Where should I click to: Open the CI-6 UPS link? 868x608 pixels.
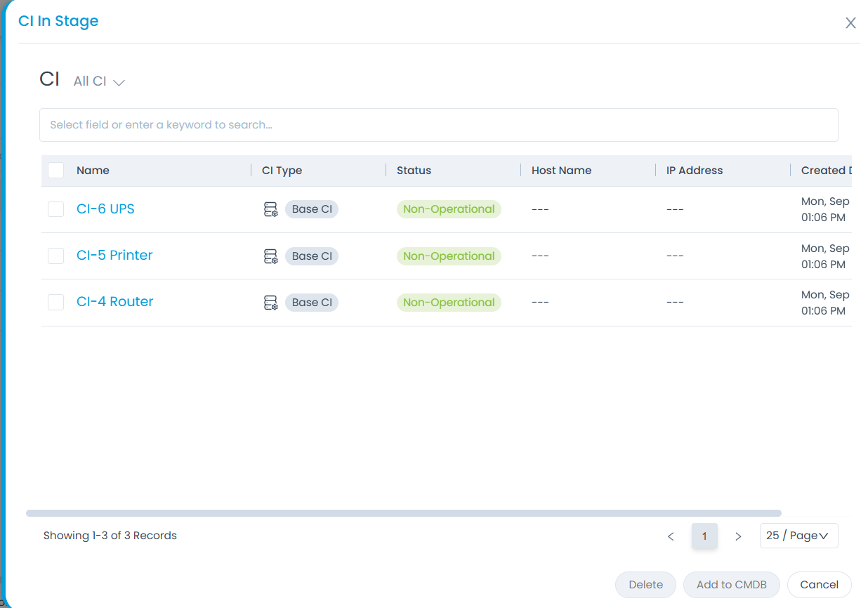click(105, 209)
